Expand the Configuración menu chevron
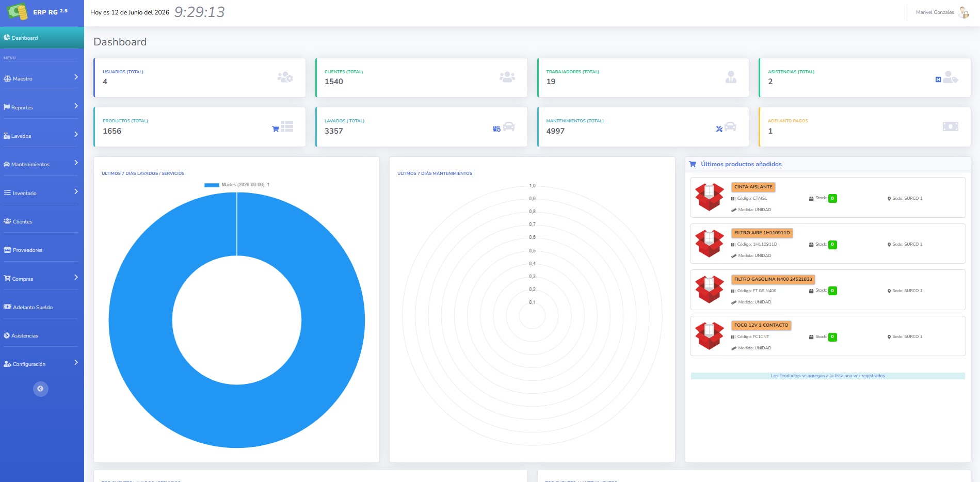 [x=76, y=362]
